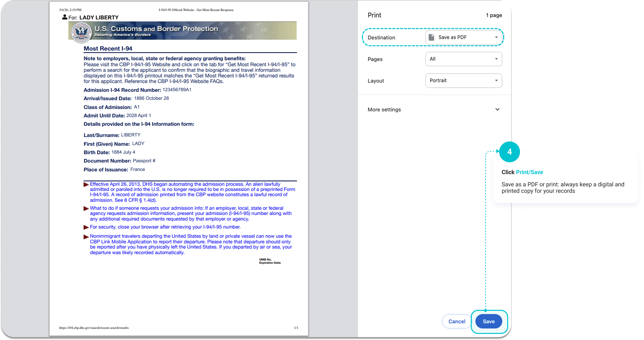
Task: Click the arrival date 1886 October 28
Action: (151, 98)
